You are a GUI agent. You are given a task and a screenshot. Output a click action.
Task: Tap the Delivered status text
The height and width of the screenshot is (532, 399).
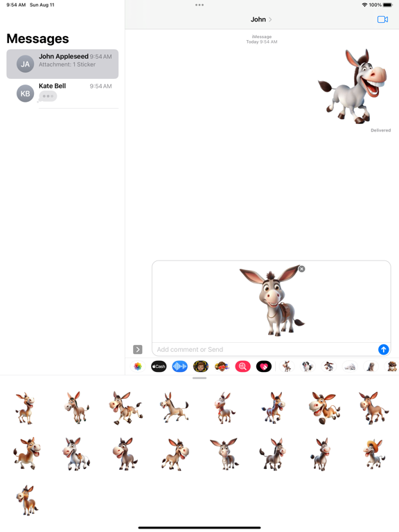click(381, 130)
